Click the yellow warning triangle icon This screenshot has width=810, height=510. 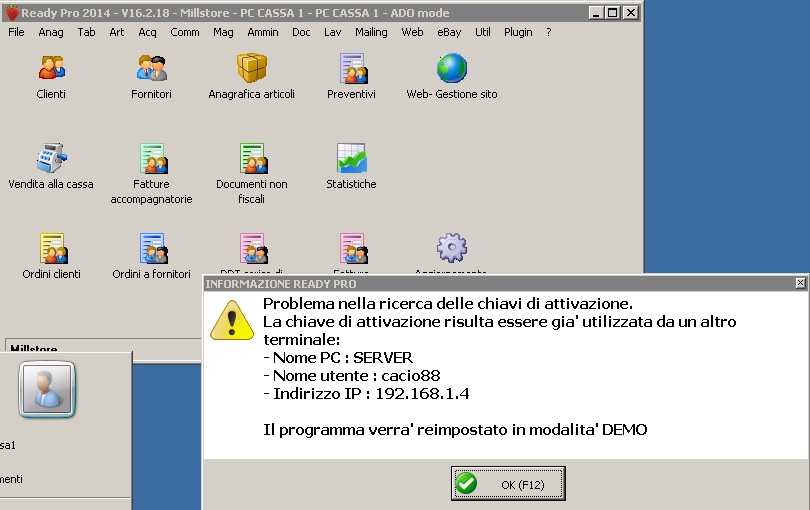click(x=232, y=320)
